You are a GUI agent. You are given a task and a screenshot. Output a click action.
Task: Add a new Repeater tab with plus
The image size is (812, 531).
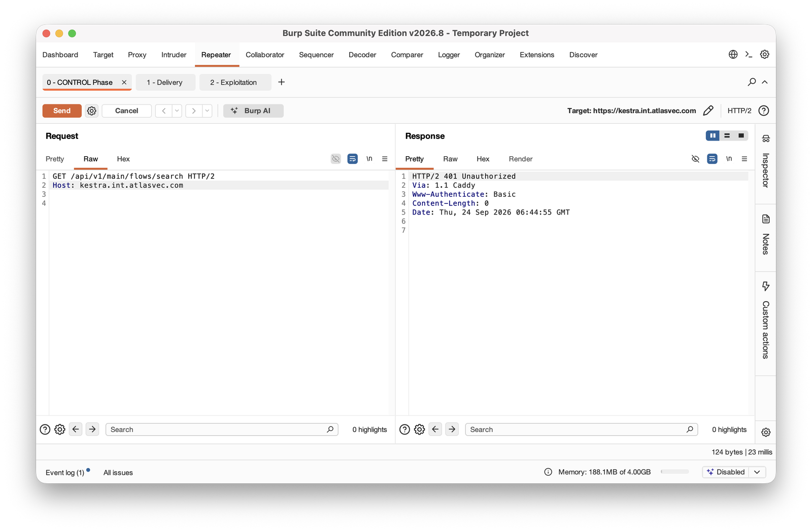point(282,82)
